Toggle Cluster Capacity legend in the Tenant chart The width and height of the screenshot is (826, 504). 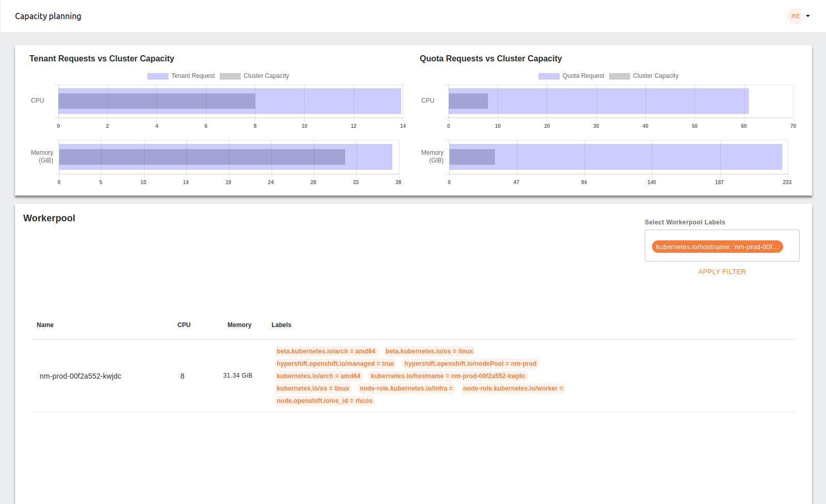255,76
